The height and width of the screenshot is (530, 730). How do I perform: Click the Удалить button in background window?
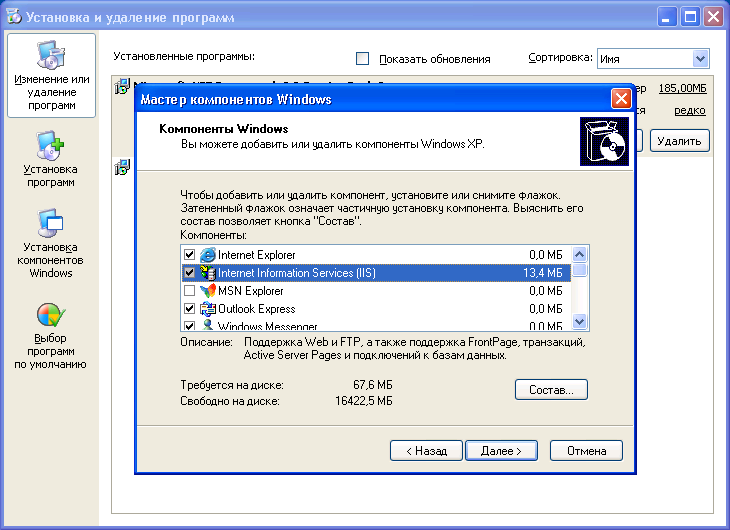click(x=679, y=141)
